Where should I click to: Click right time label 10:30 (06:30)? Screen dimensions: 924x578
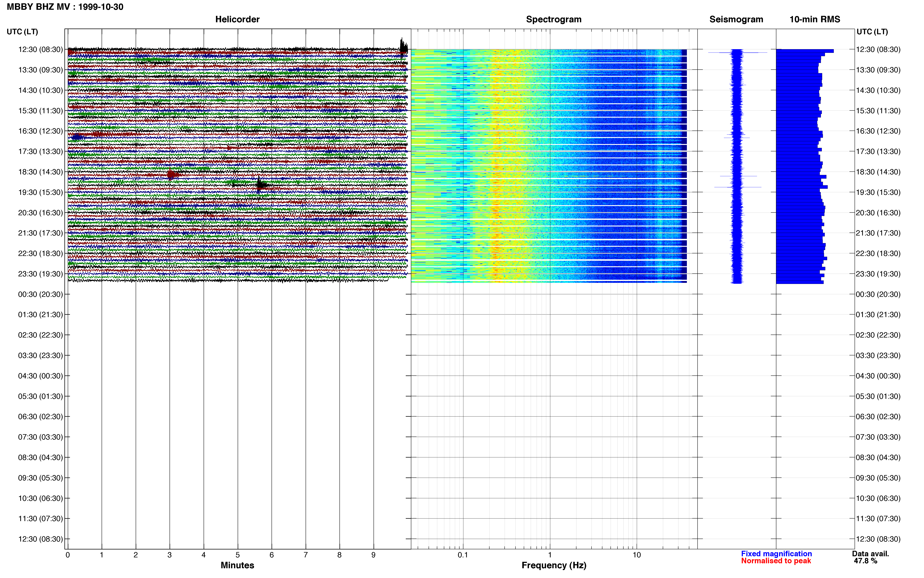pos(878,498)
